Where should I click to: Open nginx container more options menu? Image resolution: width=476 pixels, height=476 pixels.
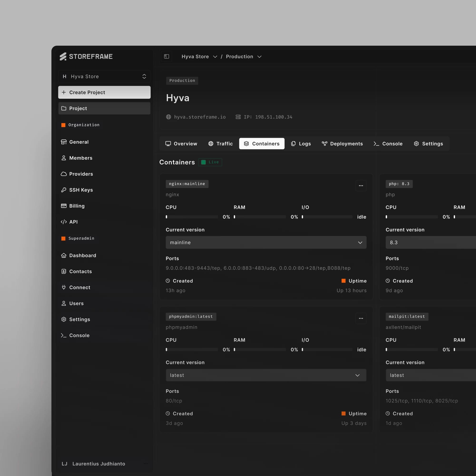361,186
